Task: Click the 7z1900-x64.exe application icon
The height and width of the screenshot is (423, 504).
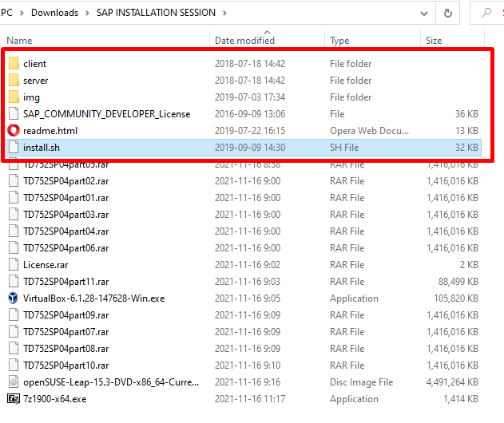Action: [14, 398]
